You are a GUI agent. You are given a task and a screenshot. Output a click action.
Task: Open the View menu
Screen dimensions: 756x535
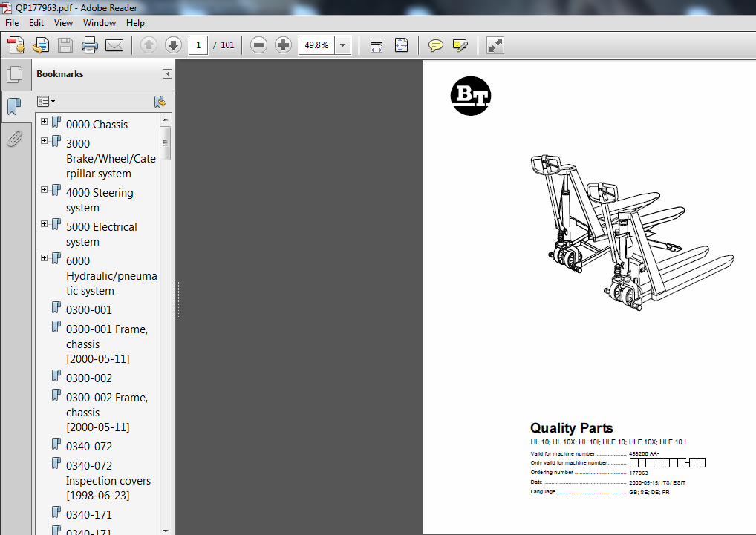[63, 23]
